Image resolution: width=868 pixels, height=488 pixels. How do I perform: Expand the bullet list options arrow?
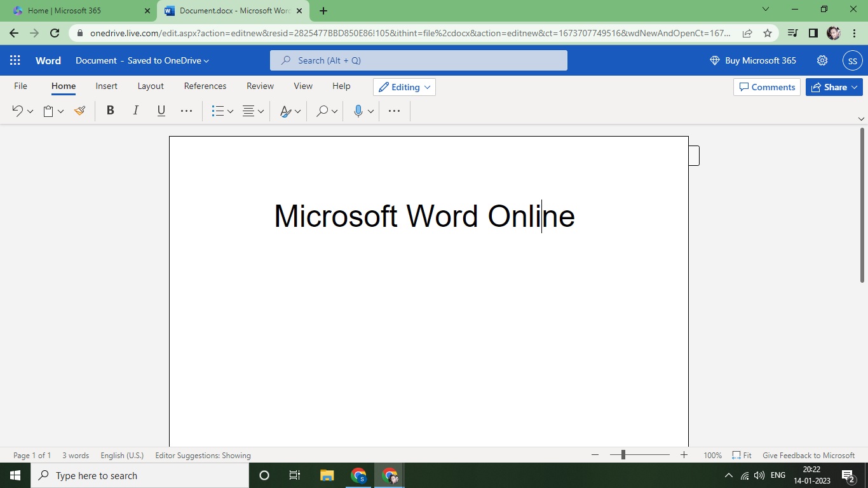(x=230, y=112)
